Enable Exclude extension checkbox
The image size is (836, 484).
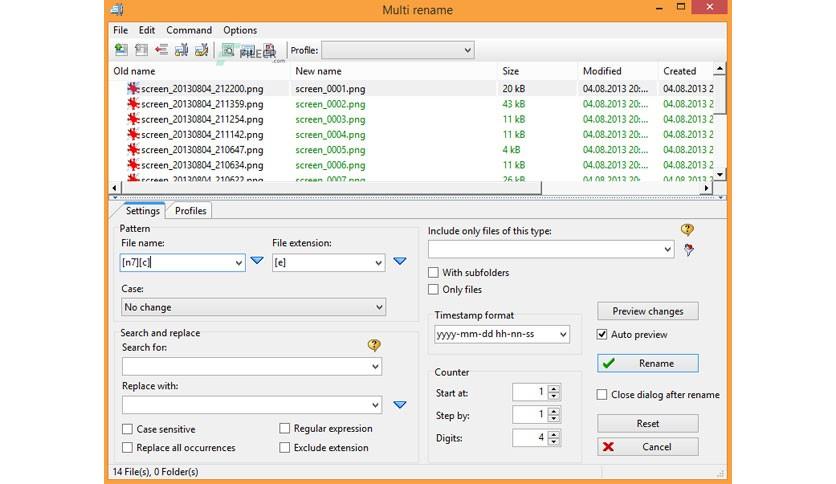[285, 448]
